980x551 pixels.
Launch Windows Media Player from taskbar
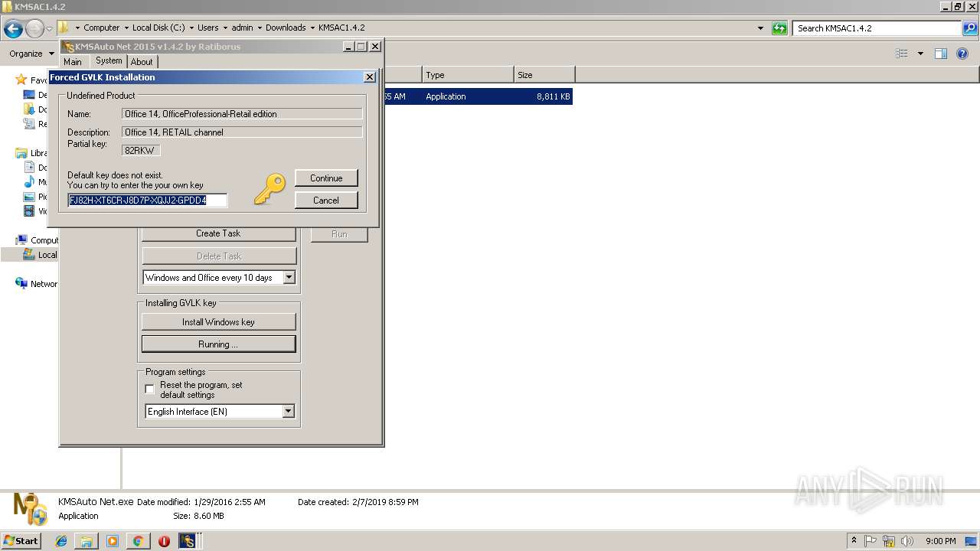click(113, 541)
